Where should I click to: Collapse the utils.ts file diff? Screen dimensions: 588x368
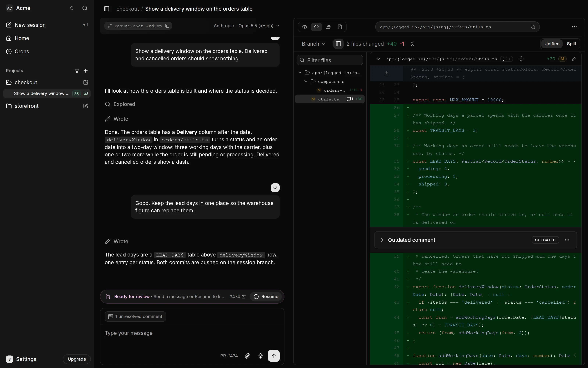pyautogui.click(x=378, y=59)
